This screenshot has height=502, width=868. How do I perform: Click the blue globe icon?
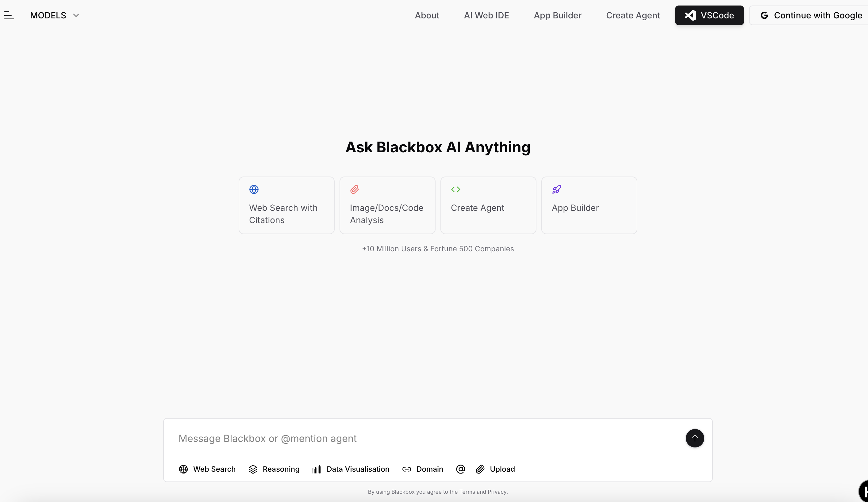click(x=254, y=189)
